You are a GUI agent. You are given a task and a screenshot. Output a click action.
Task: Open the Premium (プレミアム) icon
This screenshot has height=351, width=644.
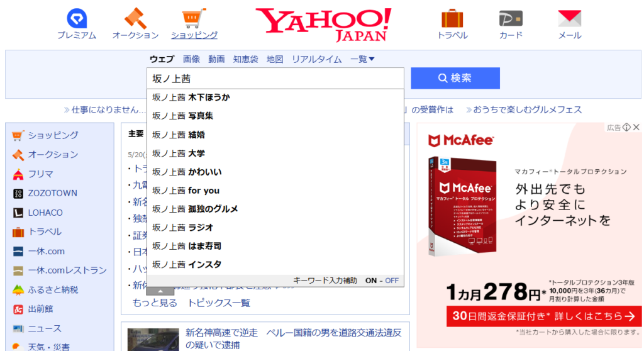coord(77,19)
